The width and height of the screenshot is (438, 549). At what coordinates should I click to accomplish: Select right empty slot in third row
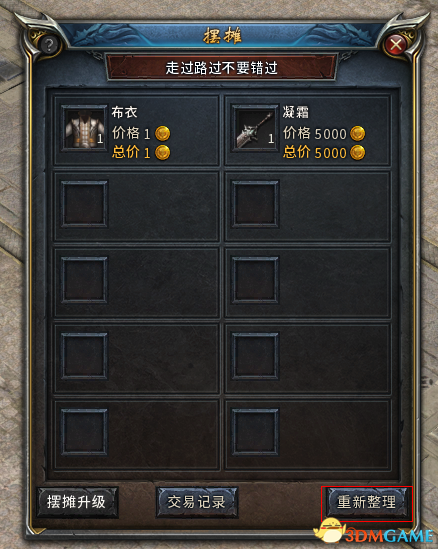click(x=255, y=280)
